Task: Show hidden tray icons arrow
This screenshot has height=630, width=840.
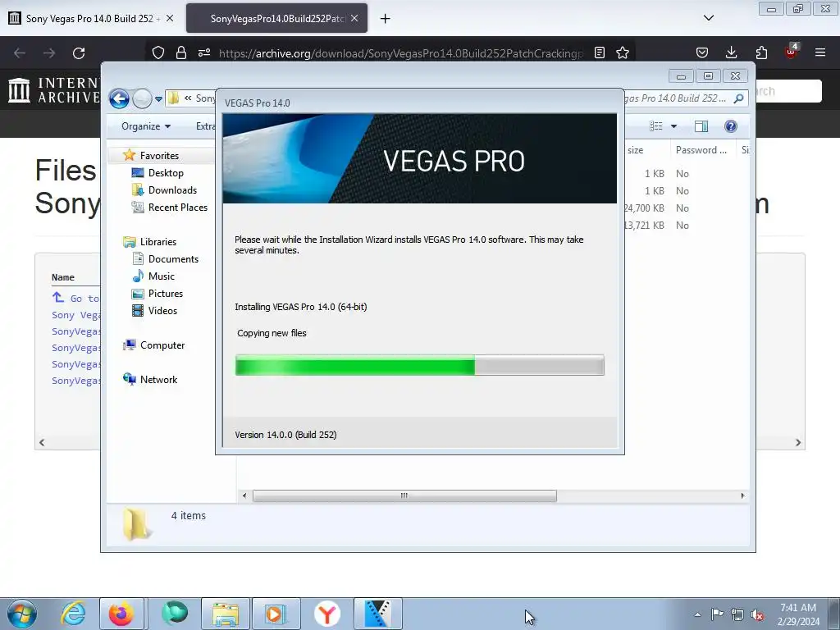Action: (x=697, y=614)
